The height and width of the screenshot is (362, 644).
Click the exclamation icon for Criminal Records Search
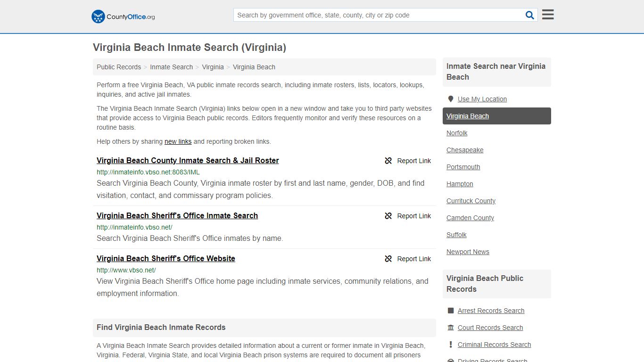(x=451, y=345)
